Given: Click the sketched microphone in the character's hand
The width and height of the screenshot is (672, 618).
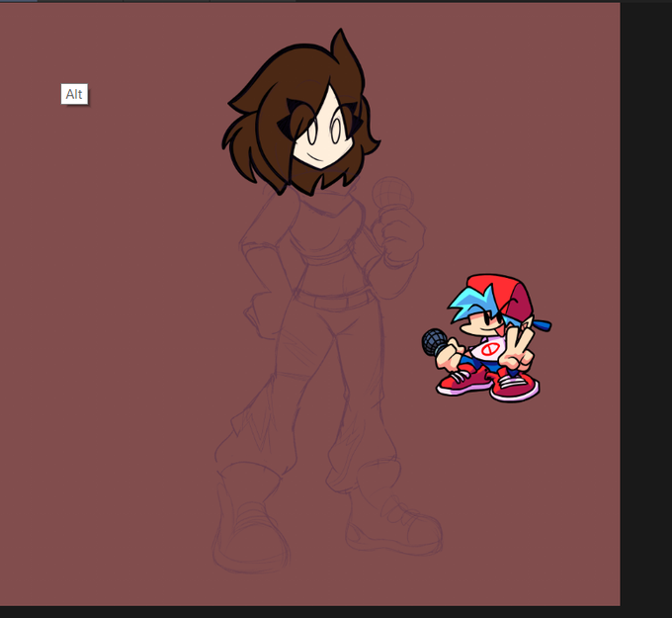Looking at the screenshot, I should click(x=392, y=195).
